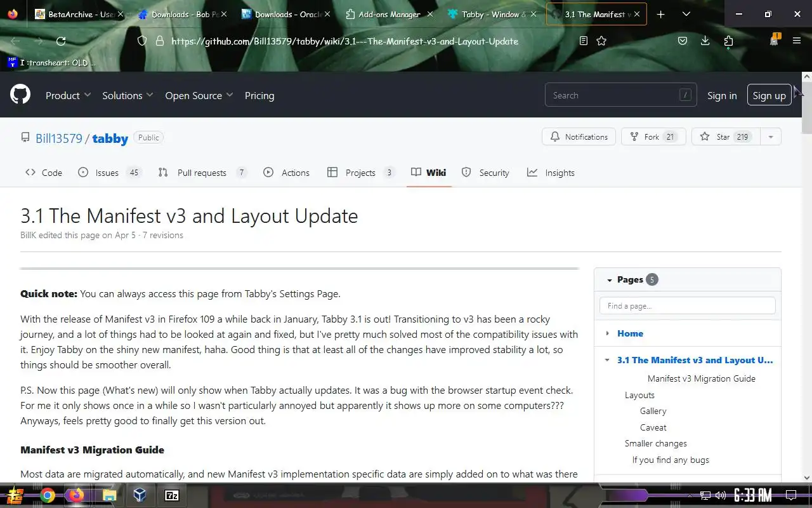Close the Tabby - Window tab

pyautogui.click(x=534, y=14)
